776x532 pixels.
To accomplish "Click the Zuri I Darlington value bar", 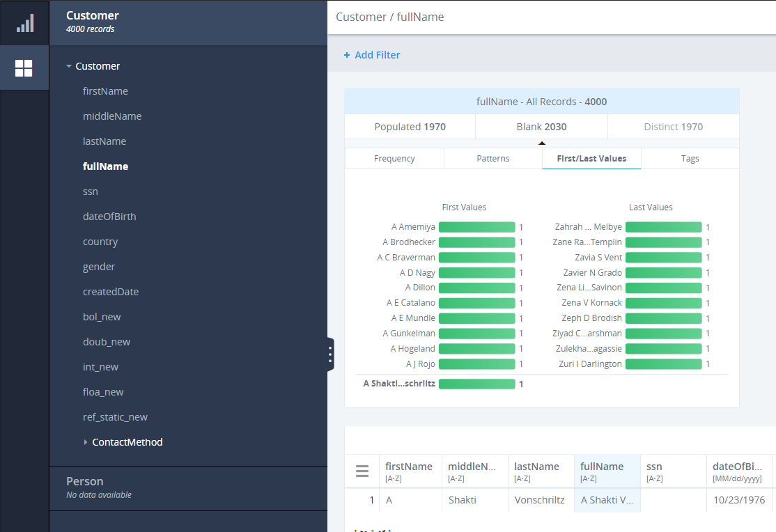I will click(x=664, y=363).
